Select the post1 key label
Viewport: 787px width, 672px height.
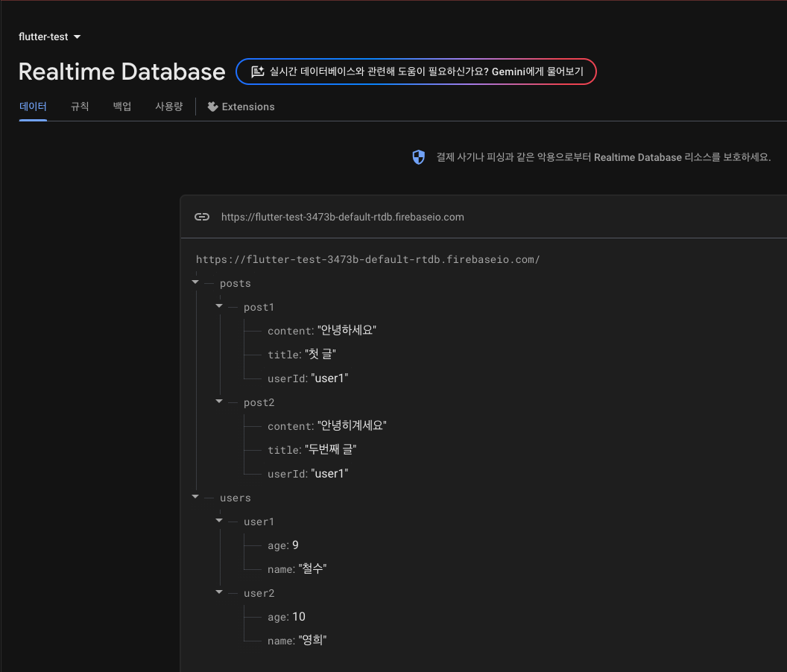pyautogui.click(x=259, y=307)
